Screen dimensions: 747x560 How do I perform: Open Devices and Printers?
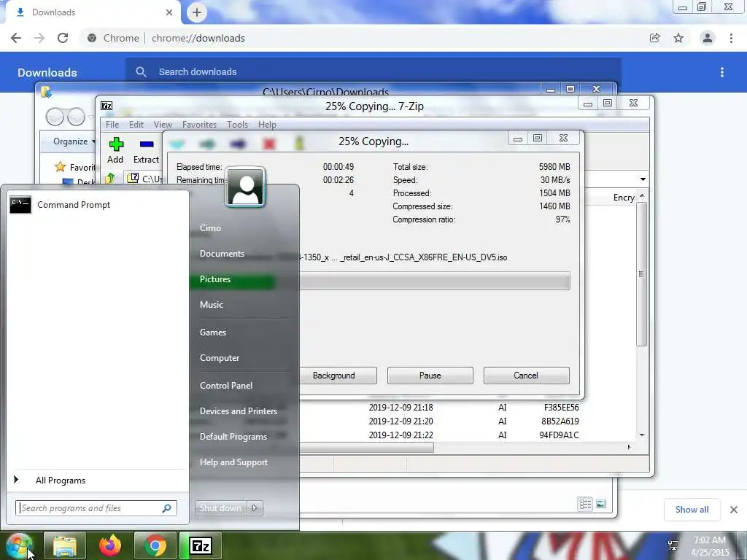pyautogui.click(x=239, y=411)
